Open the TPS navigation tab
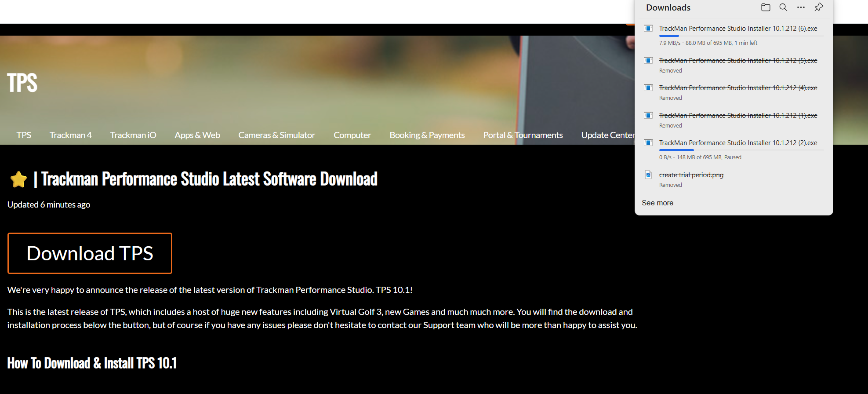 pyautogui.click(x=24, y=135)
